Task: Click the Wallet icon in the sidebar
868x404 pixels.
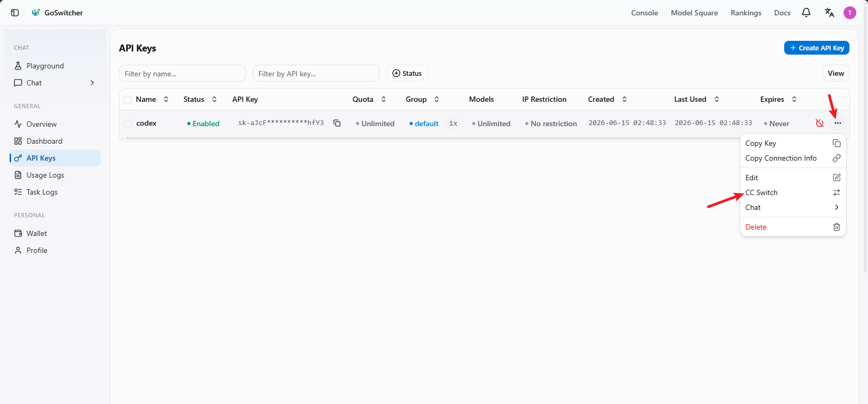Action: click(x=18, y=233)
